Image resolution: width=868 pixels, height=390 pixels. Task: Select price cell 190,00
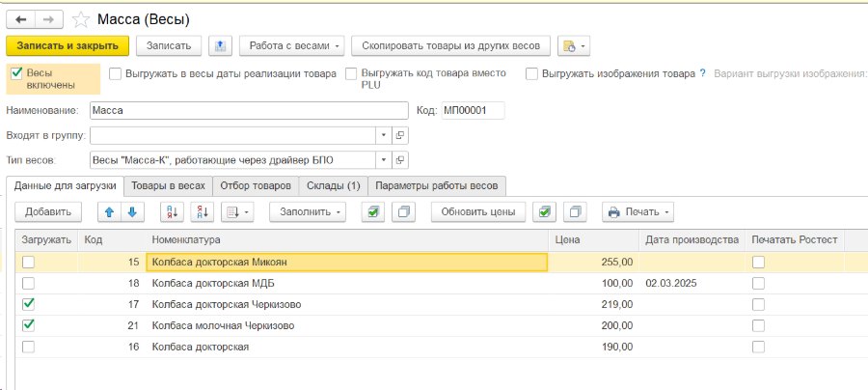coord(593,347)
